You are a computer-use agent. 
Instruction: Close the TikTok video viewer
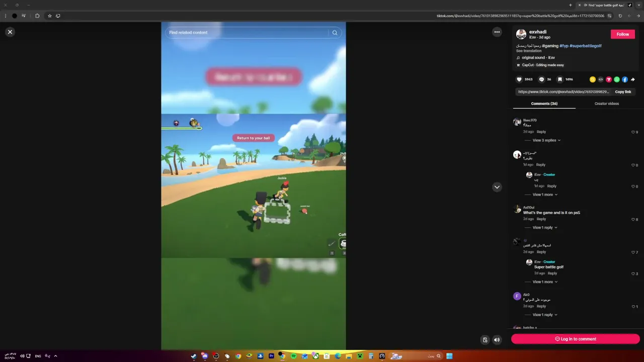click(10, 32)
